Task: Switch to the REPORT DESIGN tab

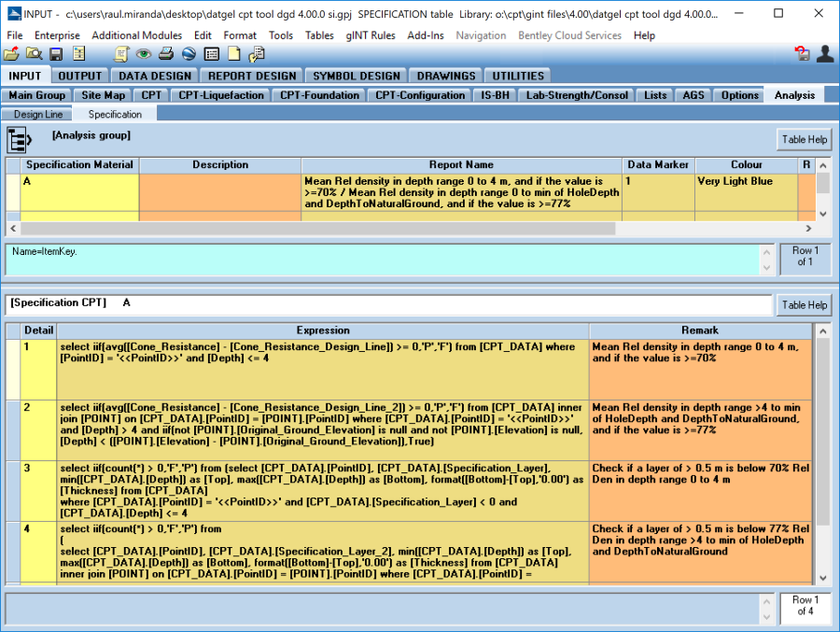Action: (x=252, y=76)
